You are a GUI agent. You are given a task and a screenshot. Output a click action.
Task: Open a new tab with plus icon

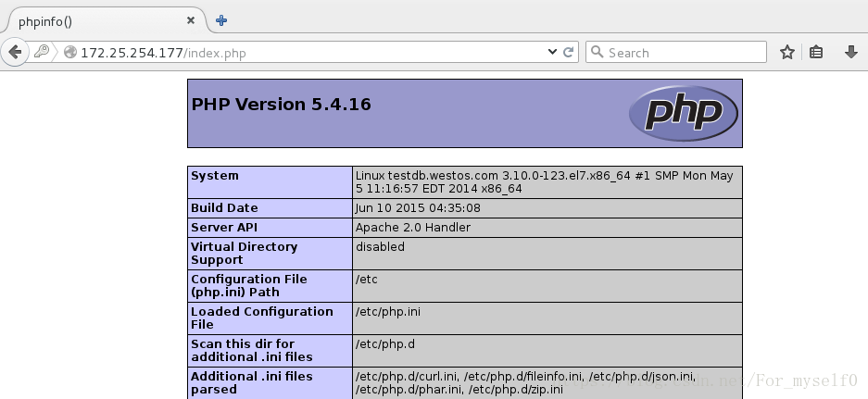[x=221, y=20]
